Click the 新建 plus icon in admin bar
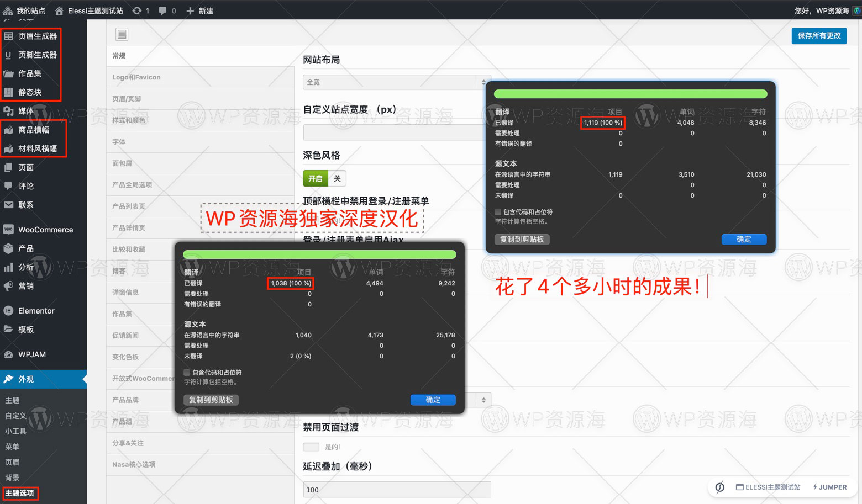This screenshot has width=862, height=504. click(x=190, y=10)
